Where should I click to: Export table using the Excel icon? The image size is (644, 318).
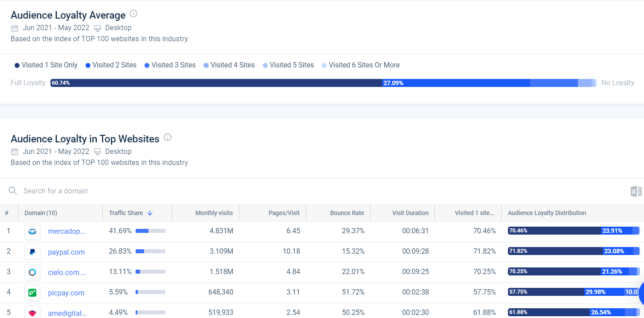click(636, 191)
